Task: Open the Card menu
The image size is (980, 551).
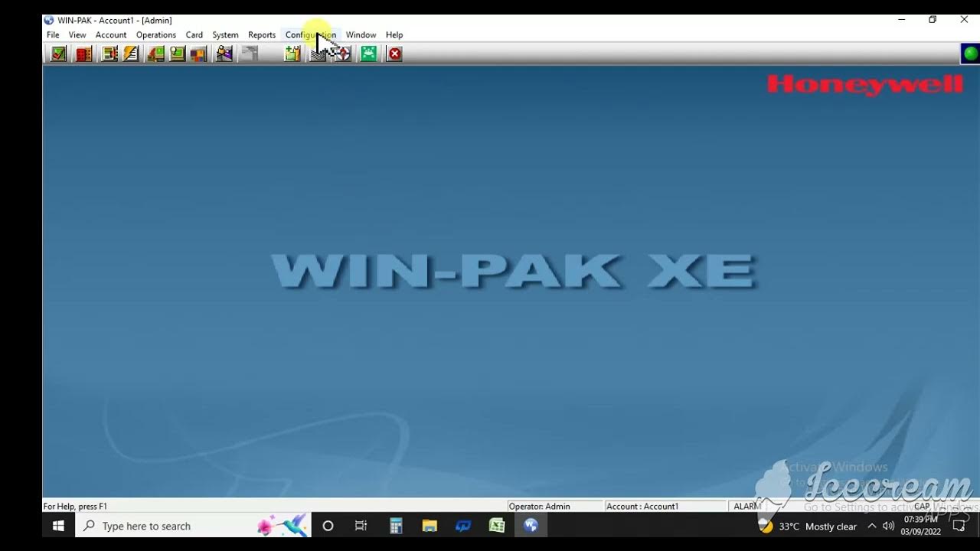Action: click(x=194, y=34)
